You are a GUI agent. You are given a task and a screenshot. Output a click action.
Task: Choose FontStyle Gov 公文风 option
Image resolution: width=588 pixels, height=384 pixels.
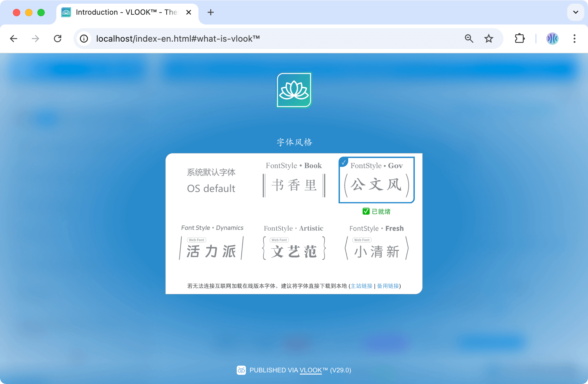[377, 180]
